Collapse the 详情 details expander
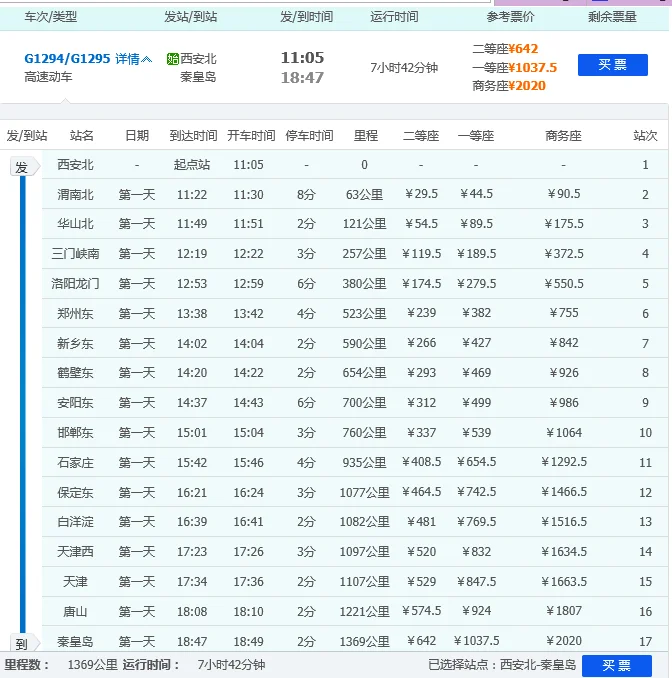Image resolution: width=672 pixels, height=678 pixels. click(x=134, y=59)
